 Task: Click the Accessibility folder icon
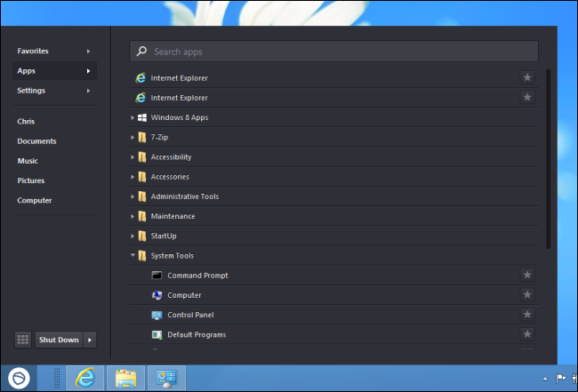(142, 157)
